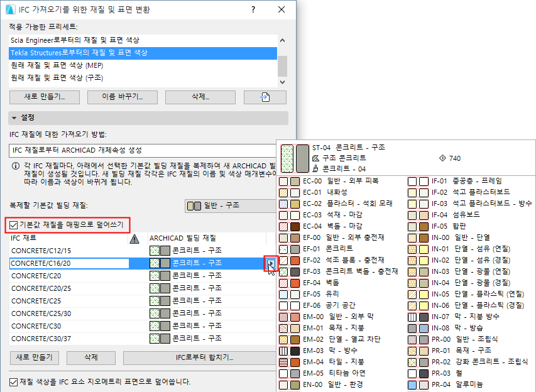This screenshot has width=536, height=392.
Task: Click the 새로 만들기... preset button
Action: click(x=45, y=97)
